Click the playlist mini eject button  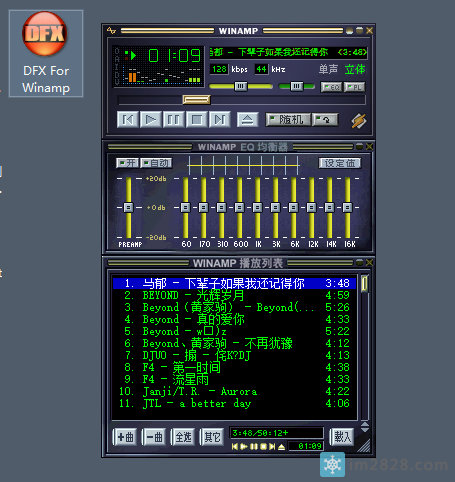click(282, 446)
